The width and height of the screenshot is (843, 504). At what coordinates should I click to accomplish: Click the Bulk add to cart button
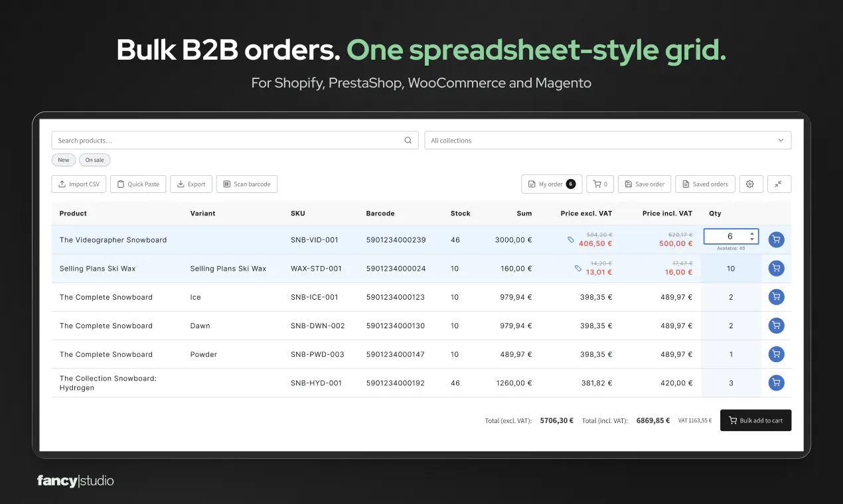click(755, 420)
